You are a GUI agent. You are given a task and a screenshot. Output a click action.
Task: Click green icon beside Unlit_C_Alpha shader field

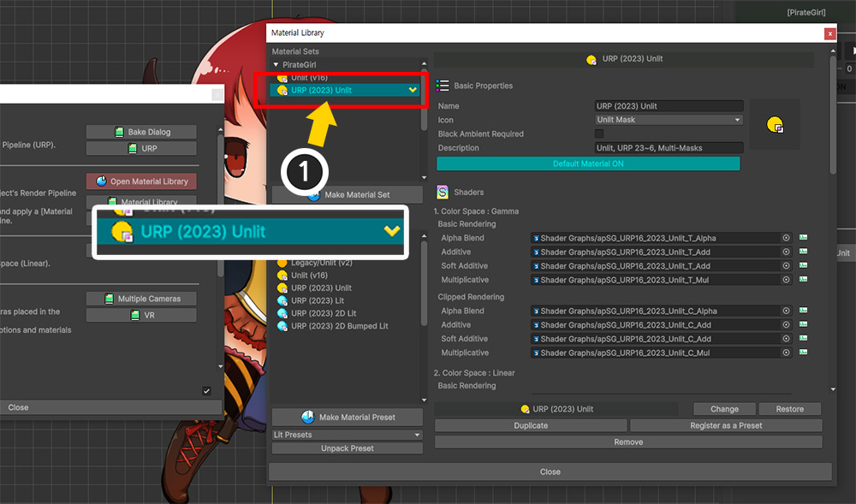804,311
